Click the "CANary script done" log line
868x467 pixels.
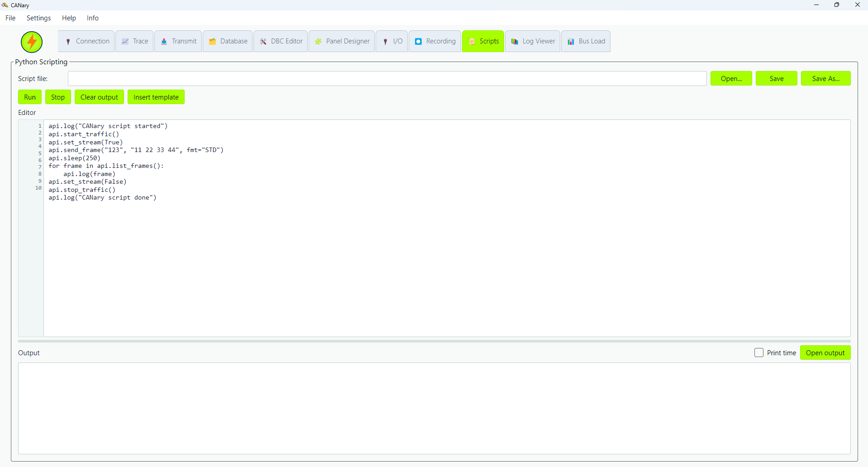pos(103,197)
